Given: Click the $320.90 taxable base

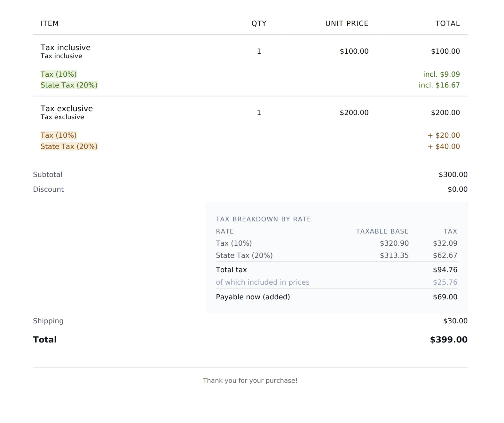Looking at the screenshot, I should tap(394, 243).
